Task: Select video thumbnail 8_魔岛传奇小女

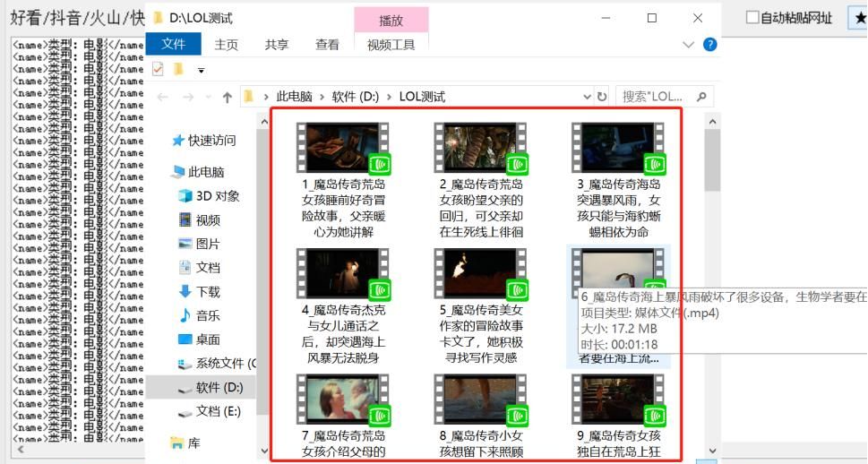Action: (x=481, y=400)
